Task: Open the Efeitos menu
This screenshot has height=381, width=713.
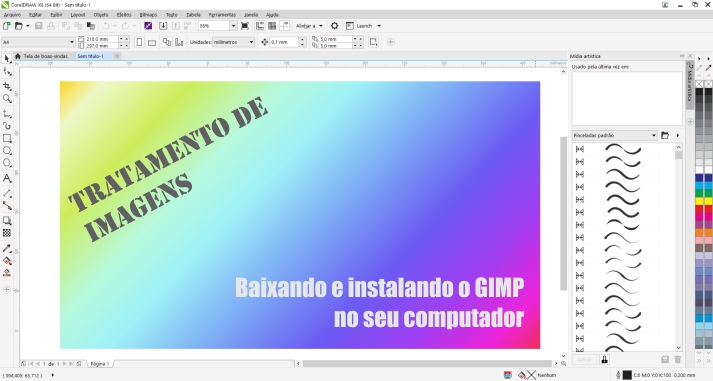Action: click(x=124, y=15)
